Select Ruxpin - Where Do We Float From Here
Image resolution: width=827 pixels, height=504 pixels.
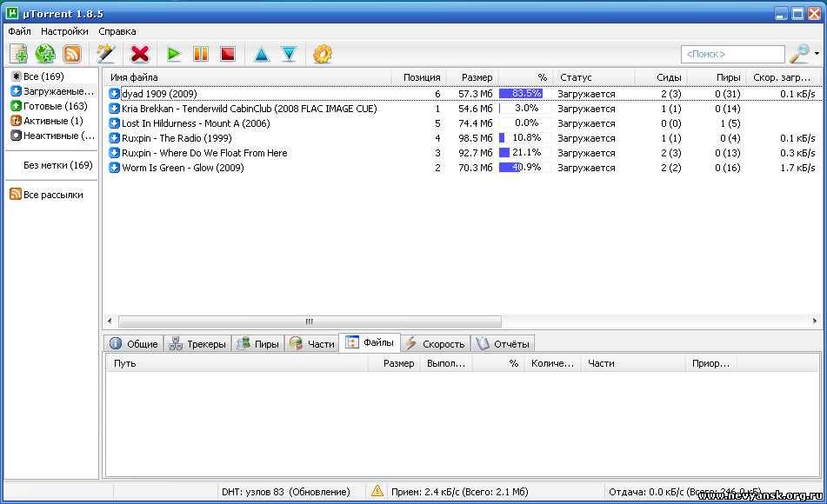coord(204,153)
